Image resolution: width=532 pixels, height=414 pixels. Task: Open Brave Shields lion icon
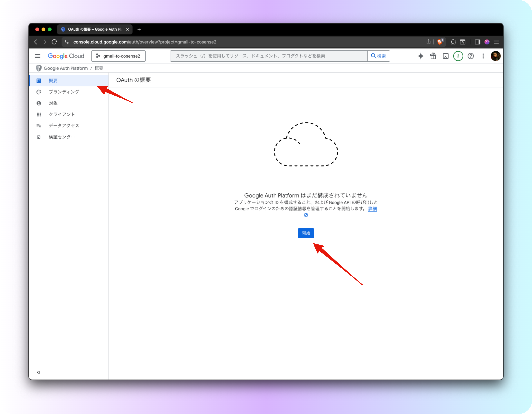tap(440, 42)
